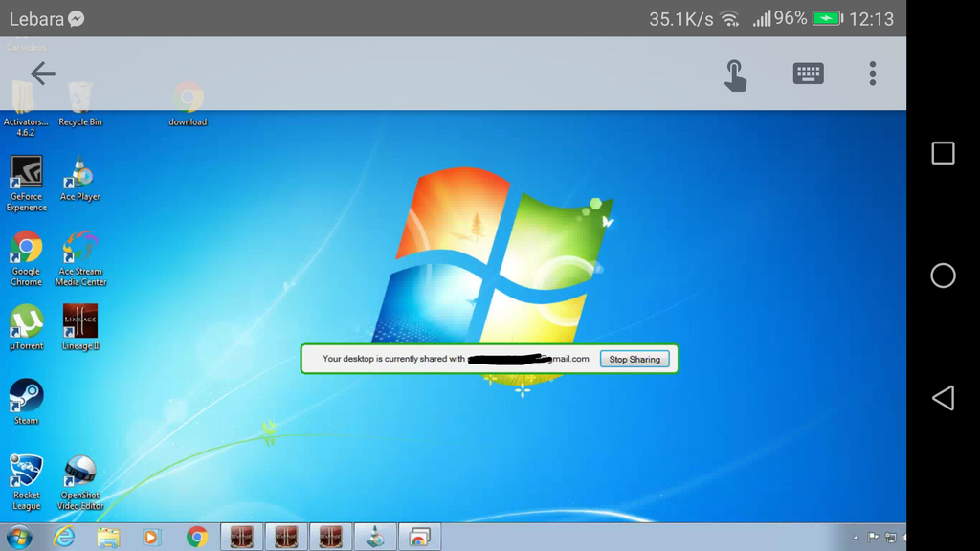Open the three-dot overflow menu
The height and width of the screenshot is (551, 980).
click(x=873, y=74)
